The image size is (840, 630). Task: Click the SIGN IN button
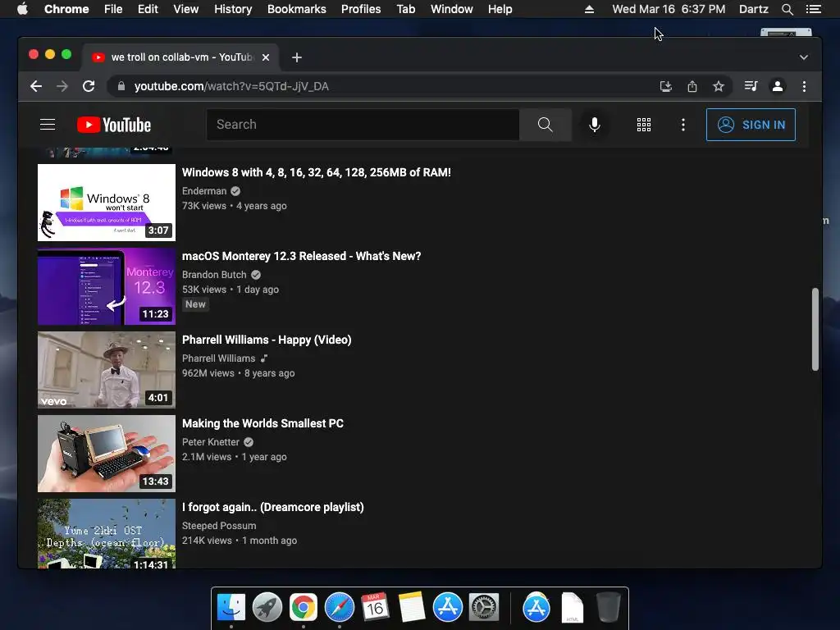[x=751, y=125]
